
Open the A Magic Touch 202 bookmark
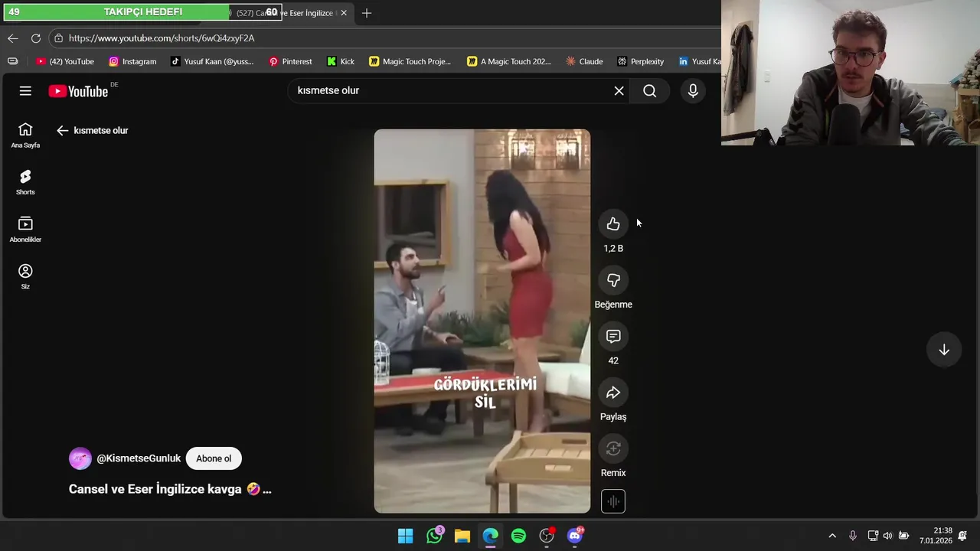tap(509, 61)
